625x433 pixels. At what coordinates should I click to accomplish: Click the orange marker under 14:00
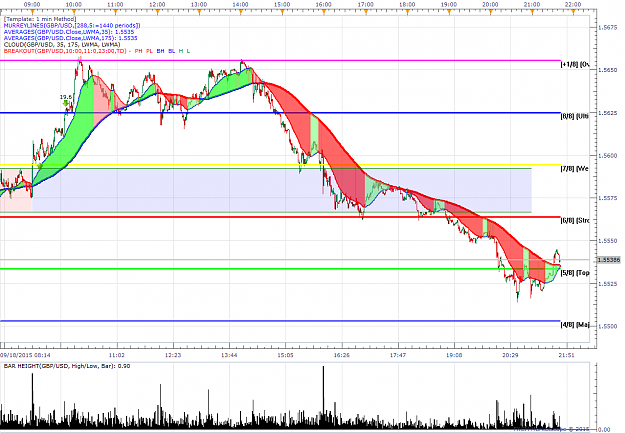240,13
